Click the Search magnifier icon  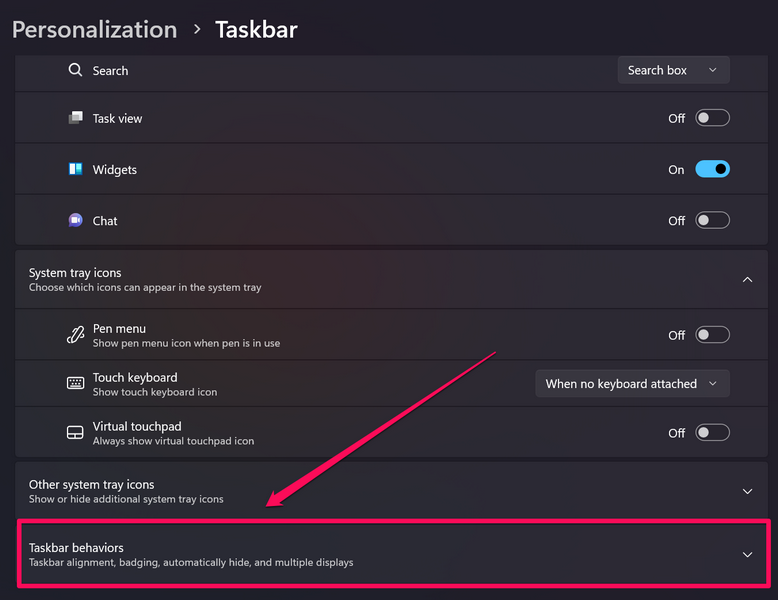[75, 70]
